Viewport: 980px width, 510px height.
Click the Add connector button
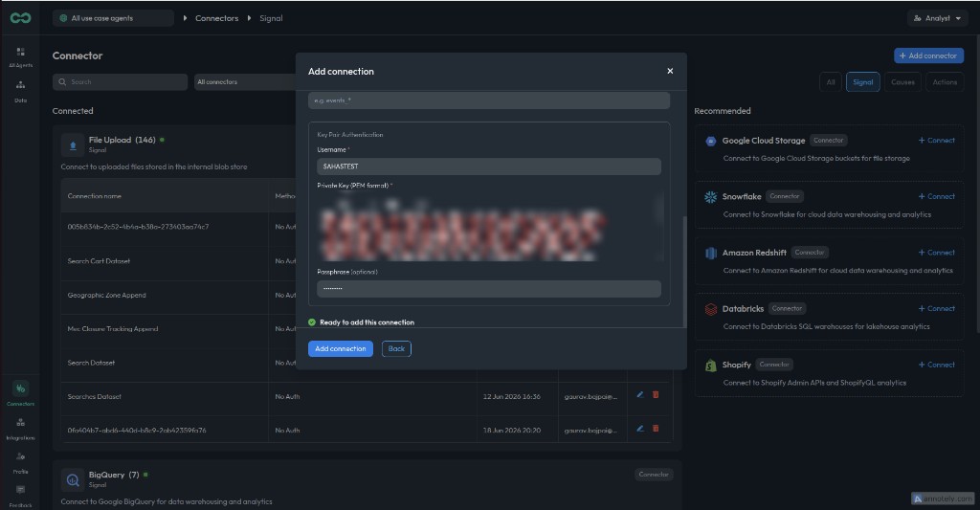(928, 55)
